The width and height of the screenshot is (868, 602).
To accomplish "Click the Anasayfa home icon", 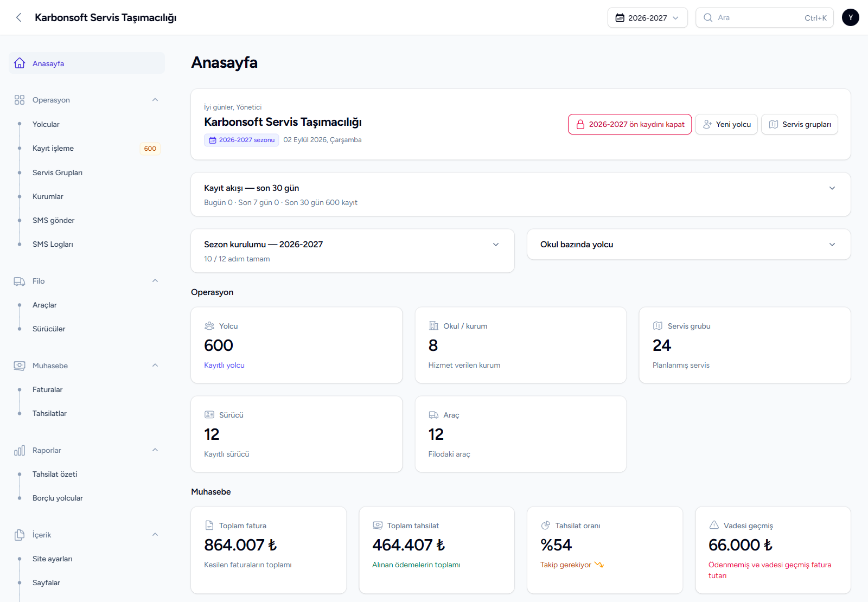I will [20, 63].
